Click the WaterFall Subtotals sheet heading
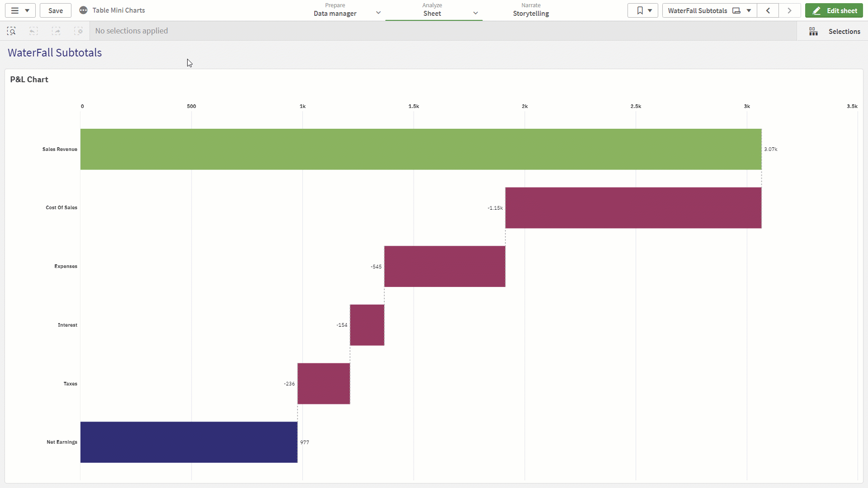The image size is (868, 488). pos(55,53)
